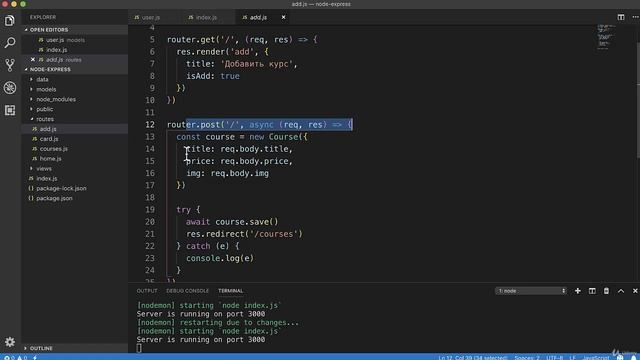640x360 pixels.
Task: Change LF end of line setting
Action: [x=572, y=357]
